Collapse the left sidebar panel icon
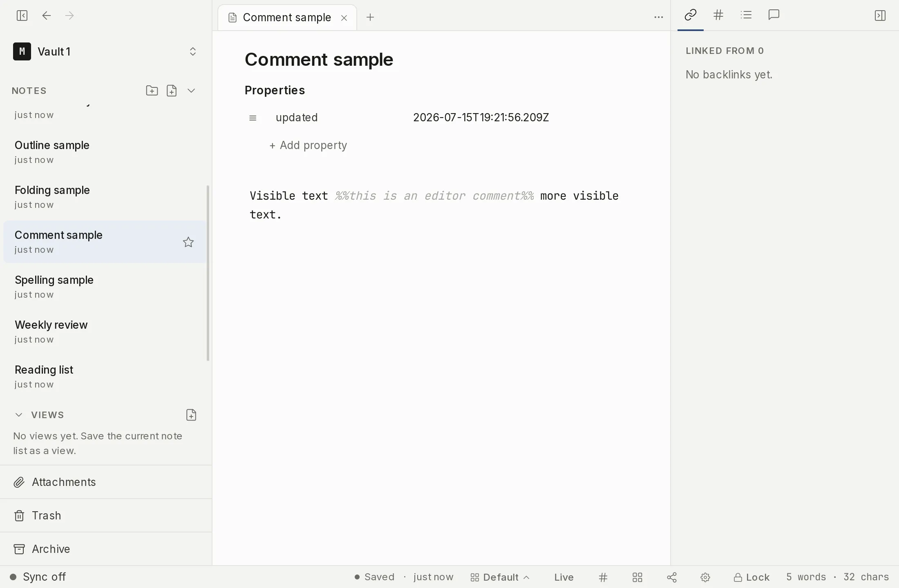 pos(22,16)
